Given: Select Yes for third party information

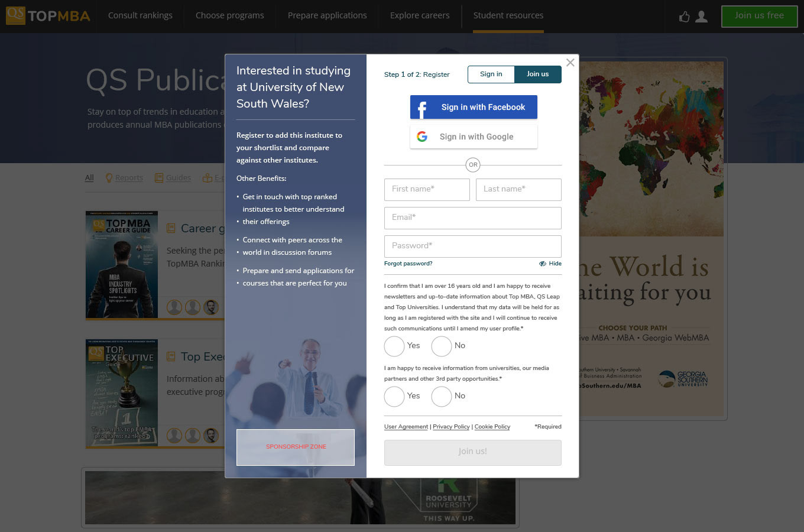Looking at the screenshot, I should (394, 396).
